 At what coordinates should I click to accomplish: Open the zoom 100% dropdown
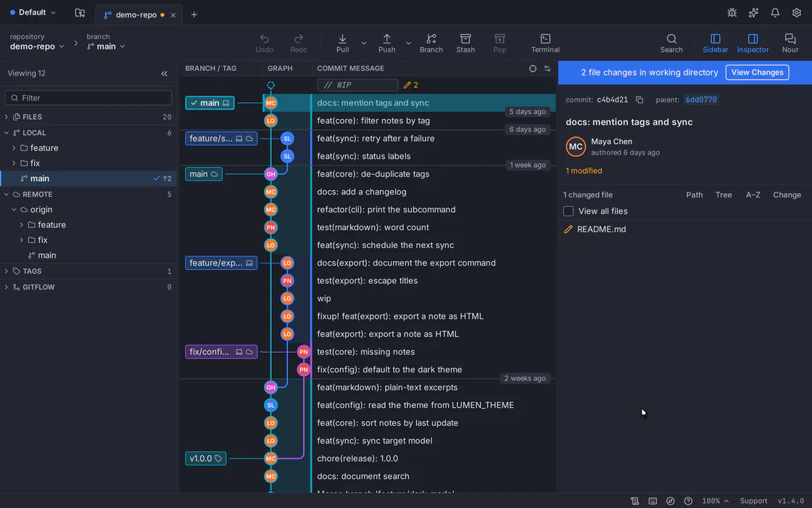click(715, 501)
